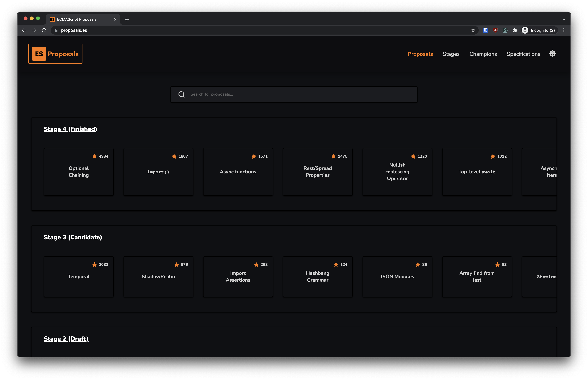The height and width of the screenshot is (380, 588).
Task: Open the uBlock Origin extension icon
Action: pos(495,30)
